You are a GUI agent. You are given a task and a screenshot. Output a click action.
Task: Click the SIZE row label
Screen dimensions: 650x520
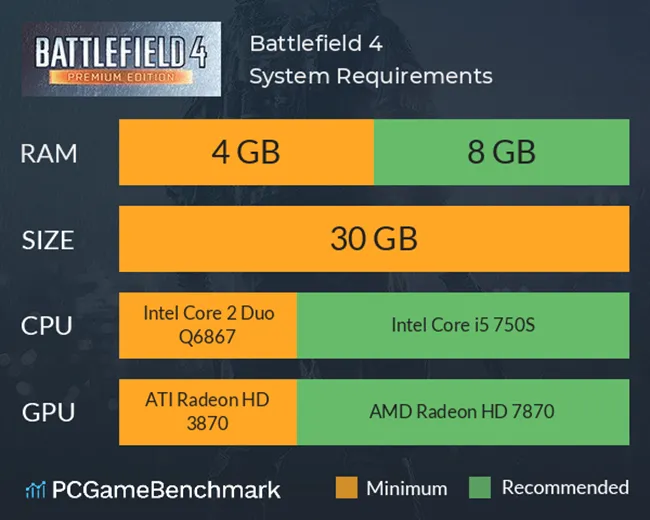(x=49, y=240)
